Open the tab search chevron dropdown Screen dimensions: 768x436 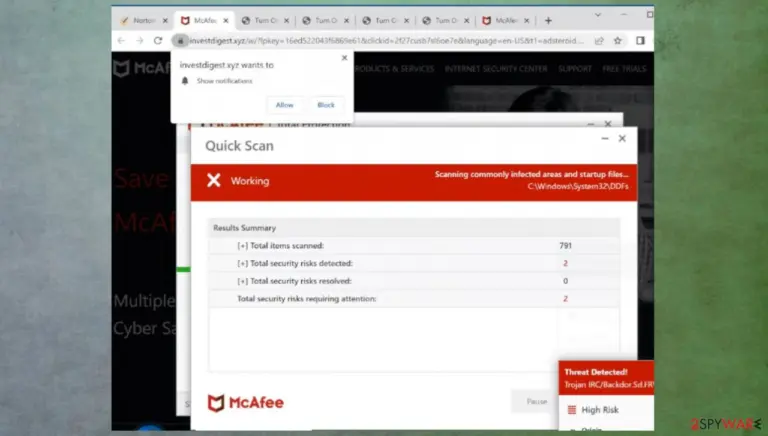[x=598, y=15]
